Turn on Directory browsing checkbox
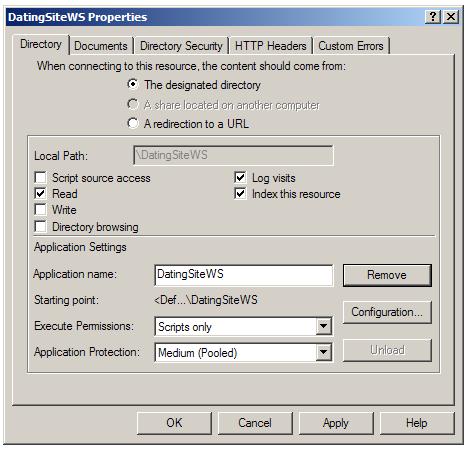The width and height of the screenshot is (468, 449). click(40, 226)
